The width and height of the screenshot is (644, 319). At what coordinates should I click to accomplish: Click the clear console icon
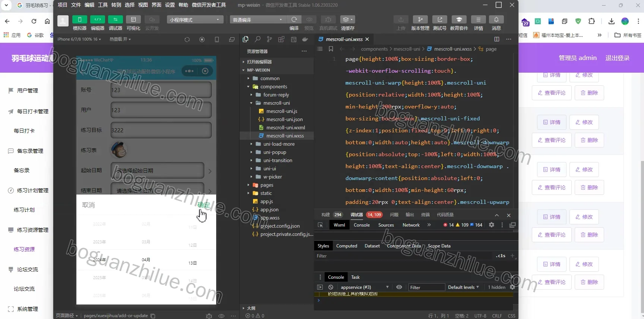pyautogui.click(x=331, y=287)
